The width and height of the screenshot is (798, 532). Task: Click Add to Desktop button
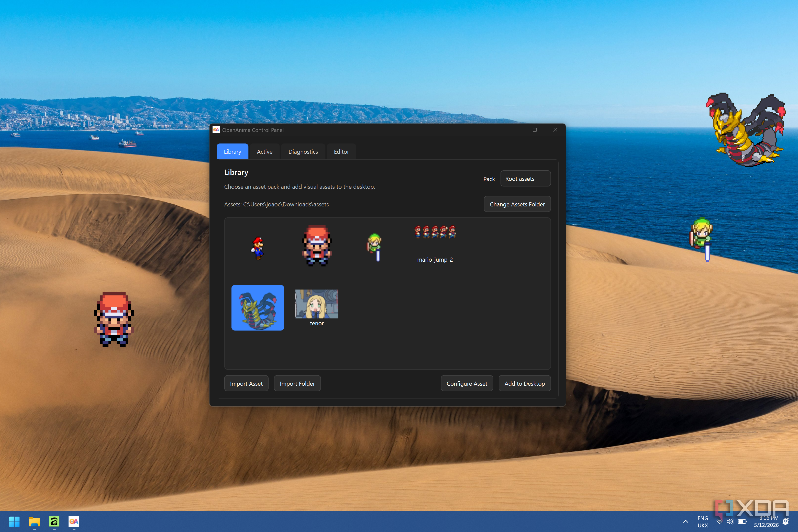click(525, 383)
